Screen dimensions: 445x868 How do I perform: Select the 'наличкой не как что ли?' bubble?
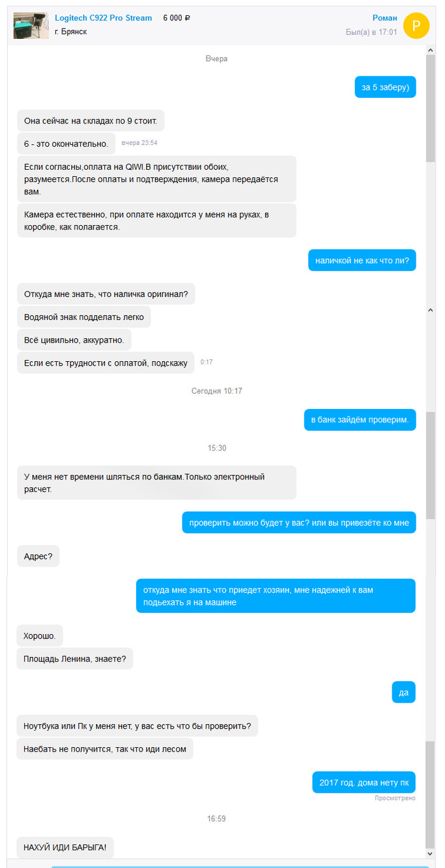pyautogui.click(x=362, y=260)
